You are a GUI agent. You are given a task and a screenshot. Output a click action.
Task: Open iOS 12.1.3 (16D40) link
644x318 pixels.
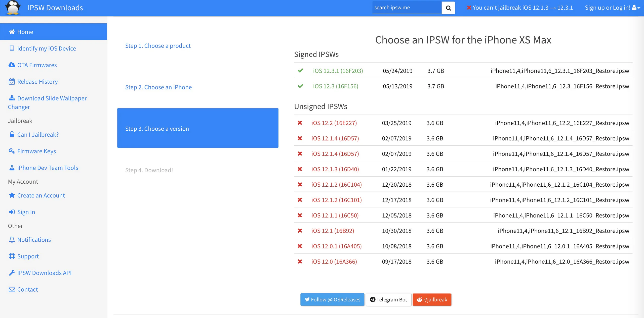click(335, 169)
